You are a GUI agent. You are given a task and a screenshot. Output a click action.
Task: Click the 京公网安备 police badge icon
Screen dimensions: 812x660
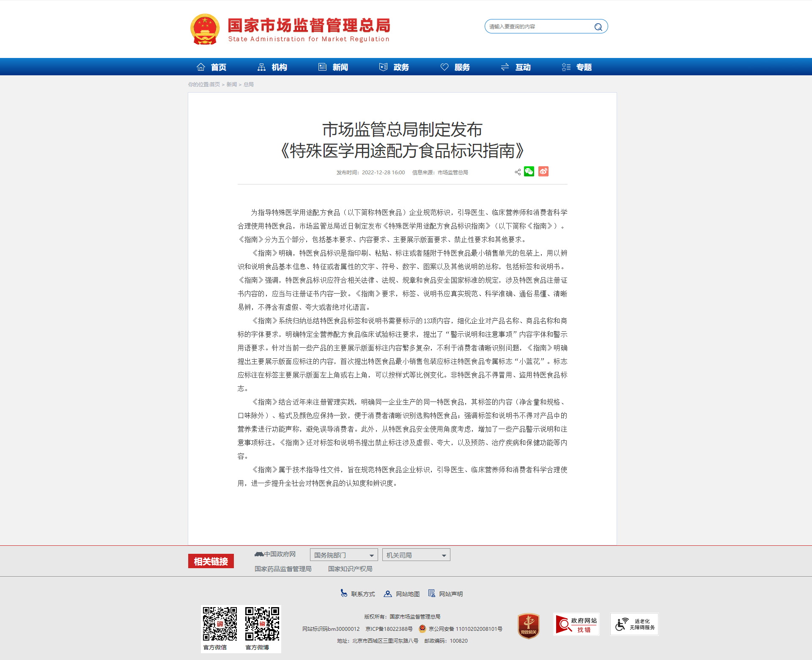[x=422, y=629]
